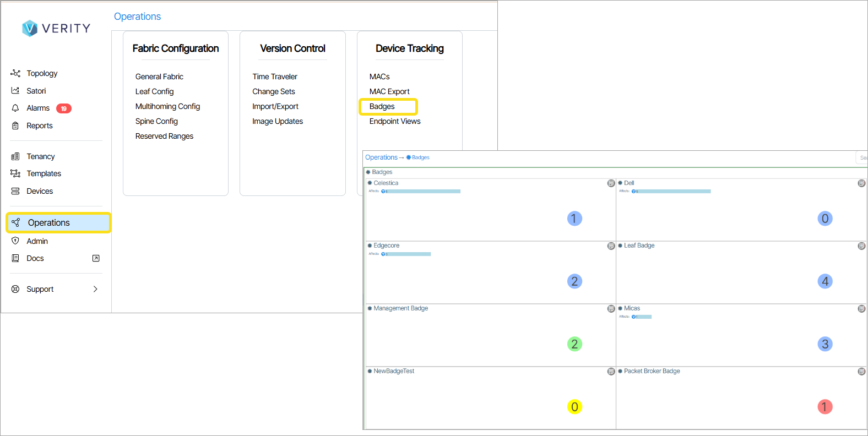Click the Verity logo icon
Screen dimensions: 868x436
pos(30,28)
